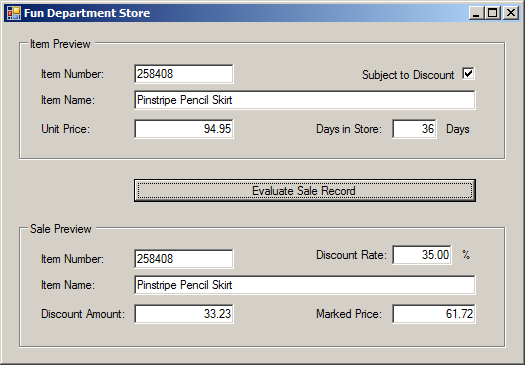This screenshot has height=365, width=525.
Task: Click the Marked Price field showing 61.72
Action: point(434,314)
